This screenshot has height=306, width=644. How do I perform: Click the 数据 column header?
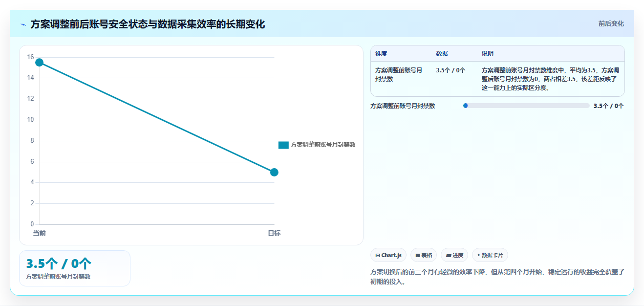click(x=442, y=54)
